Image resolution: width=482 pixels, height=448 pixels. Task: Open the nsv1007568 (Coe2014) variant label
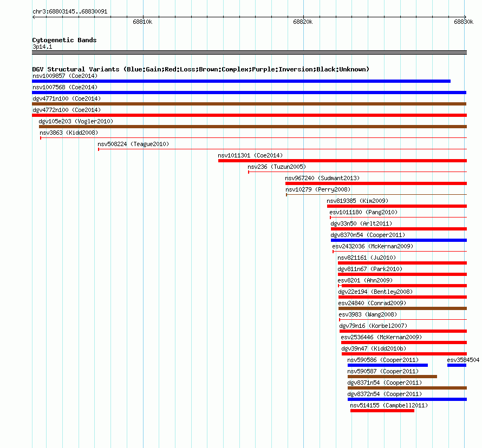pos(65,87)
